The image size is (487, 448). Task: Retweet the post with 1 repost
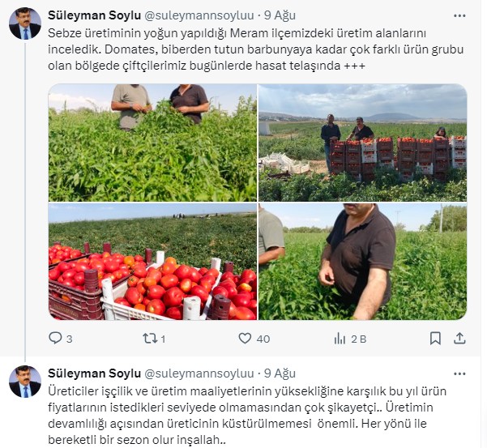(x=150, y=338)
